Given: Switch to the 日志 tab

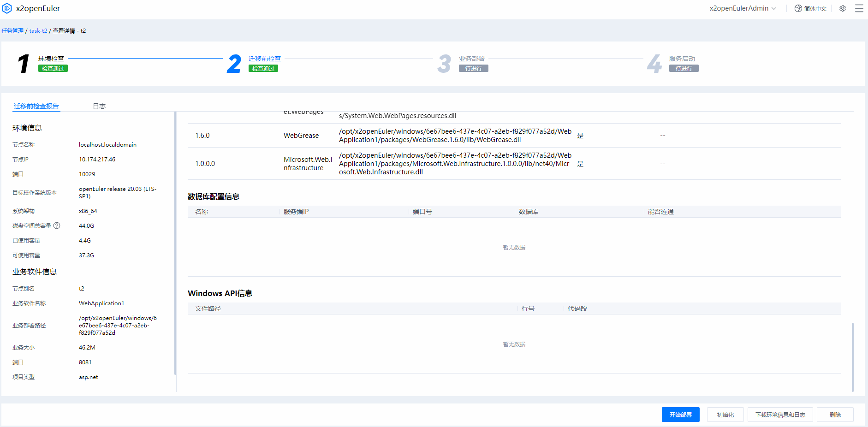Looking at the screenshot, I should [99, 106].
